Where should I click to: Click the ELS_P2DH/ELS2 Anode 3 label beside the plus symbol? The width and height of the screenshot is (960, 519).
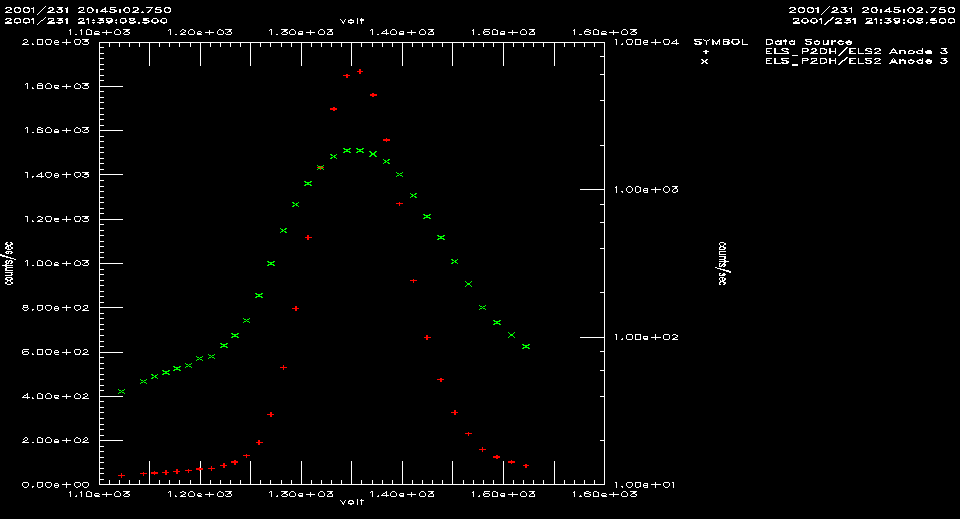[857, 51]
